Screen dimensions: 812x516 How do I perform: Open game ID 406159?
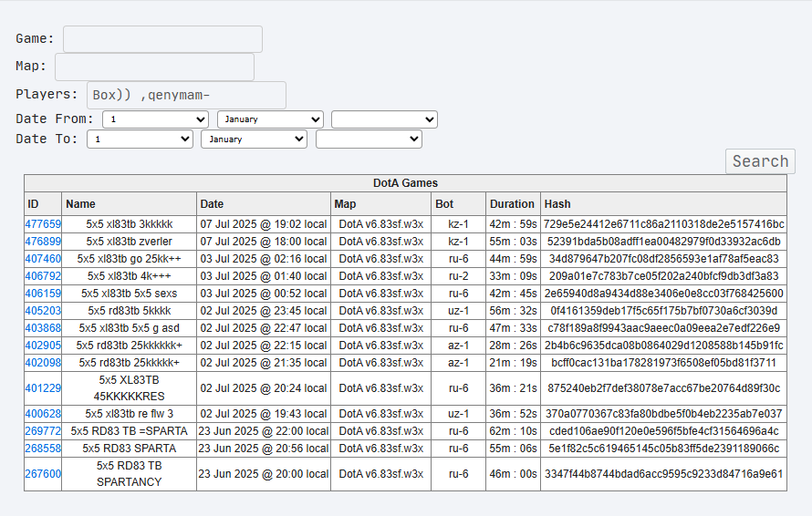(x=43, y=294)
